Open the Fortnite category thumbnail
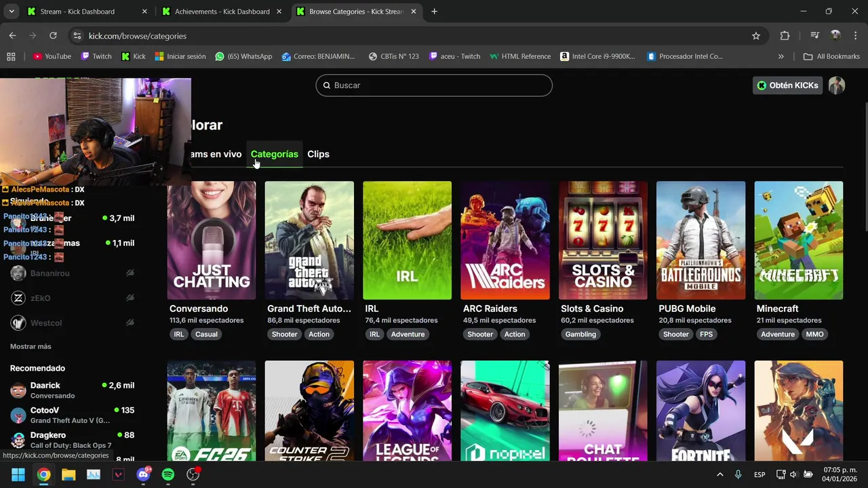This screenshot has width=868, height=488. click(701, 411)
